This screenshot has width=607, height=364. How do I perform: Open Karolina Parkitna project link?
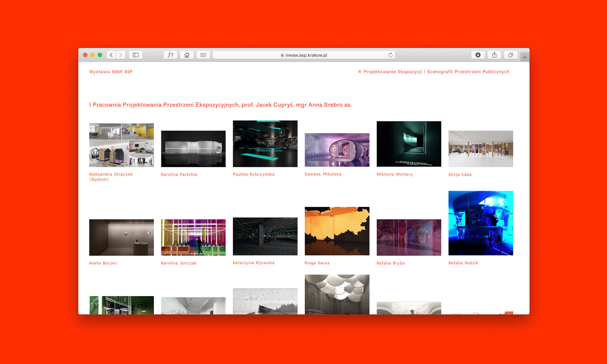(x=179, y=174)
